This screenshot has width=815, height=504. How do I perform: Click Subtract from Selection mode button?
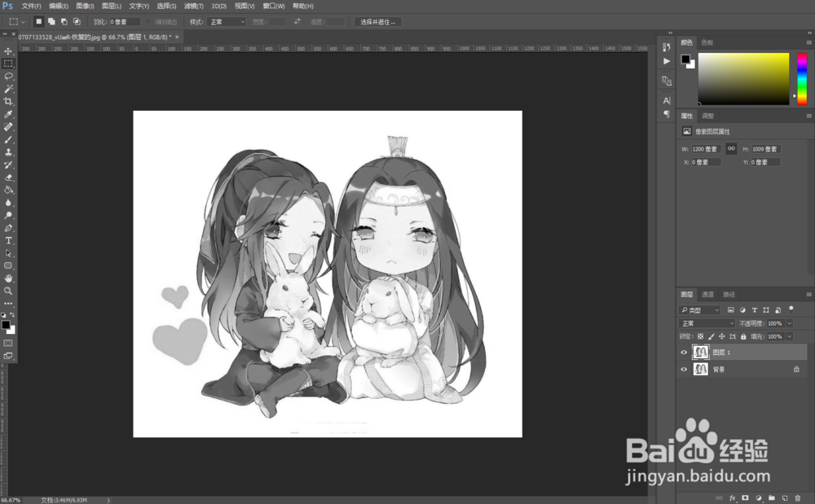64,22
